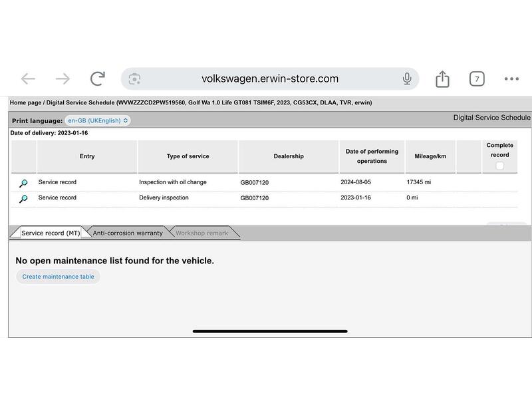This screenshot has height=399, width=532.
Task: View details of the oil change inspection record
Action: 23,183
